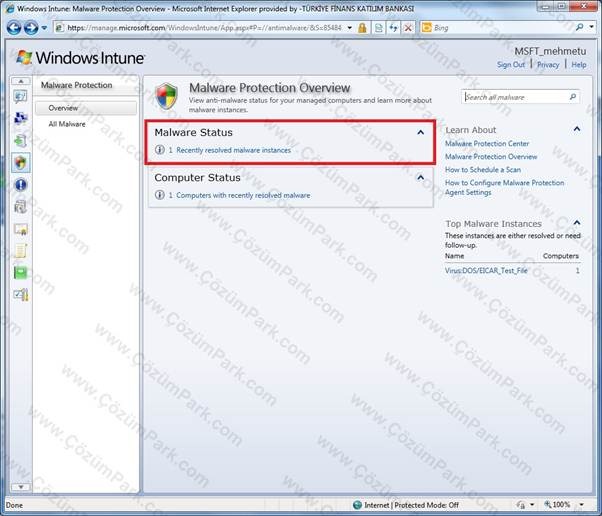Sign Out of the Intune console
The height and width of the screenshot is (516, 602).
(x=511, y=64)
